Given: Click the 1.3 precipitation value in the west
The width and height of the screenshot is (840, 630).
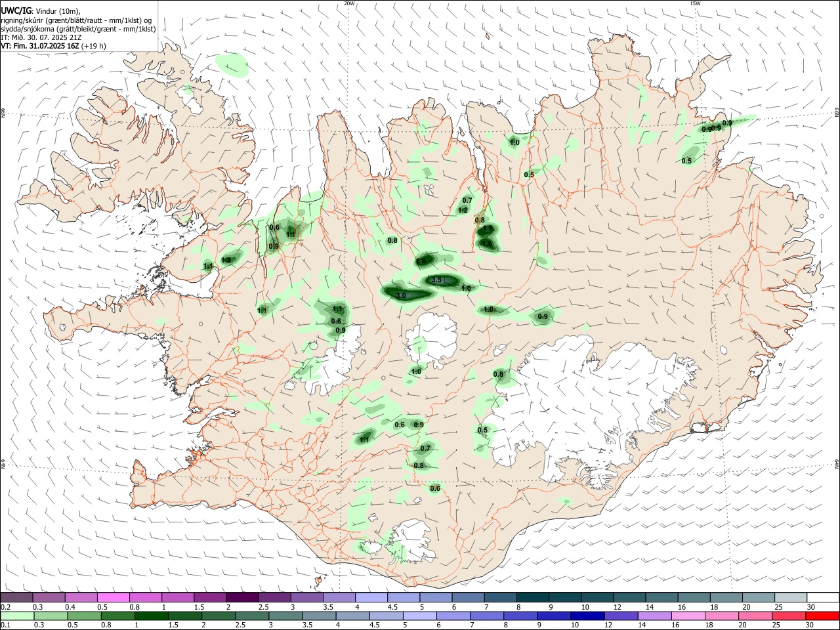Looking at the screenshot, I should click(x=226, y=261).
